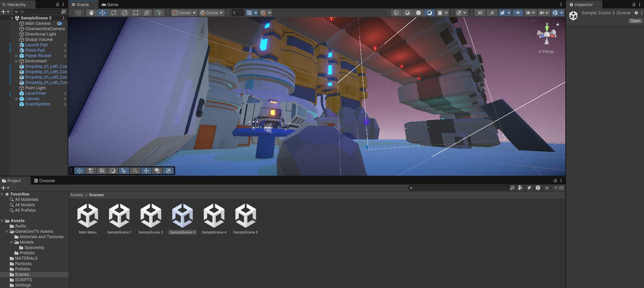Screen dimensions: 644x288
Task: Select Directional Light in Hierarchy
Action: pos(40,34)
